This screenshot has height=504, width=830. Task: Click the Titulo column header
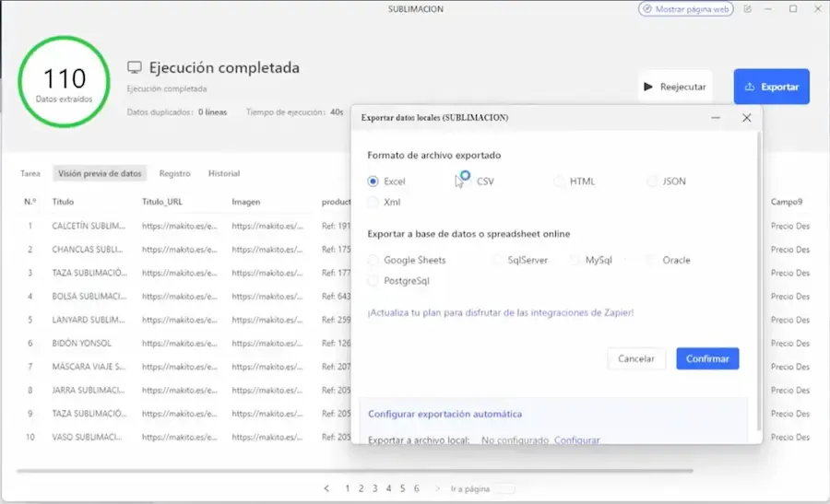pyautogui.click(x=63, y=202)
